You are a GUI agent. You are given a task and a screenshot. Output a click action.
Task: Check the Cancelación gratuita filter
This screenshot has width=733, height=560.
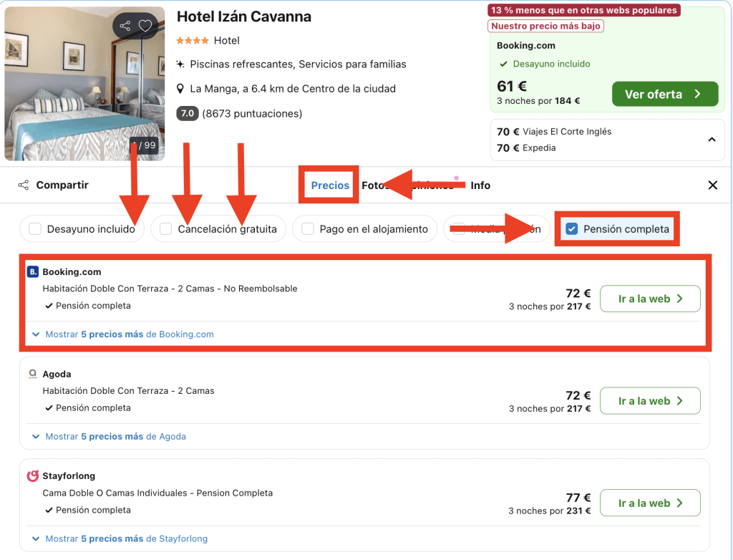pyautogui.click(x=166, y=229)
